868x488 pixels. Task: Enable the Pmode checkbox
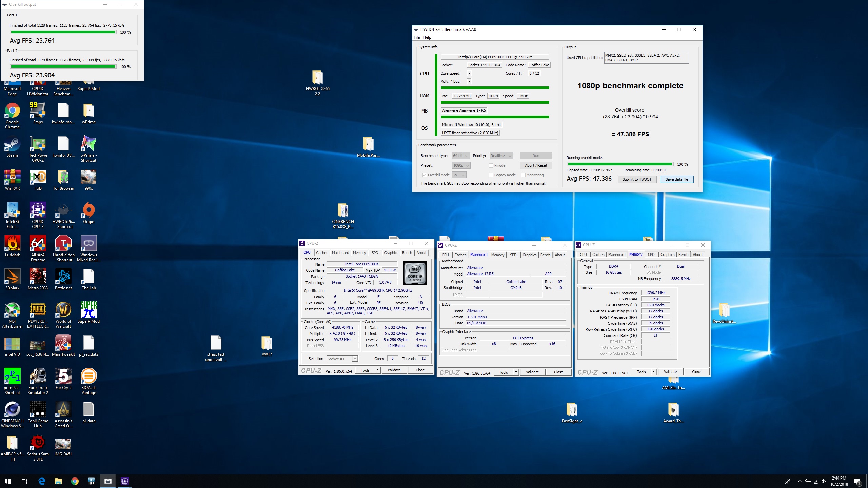tap(491, 166)
